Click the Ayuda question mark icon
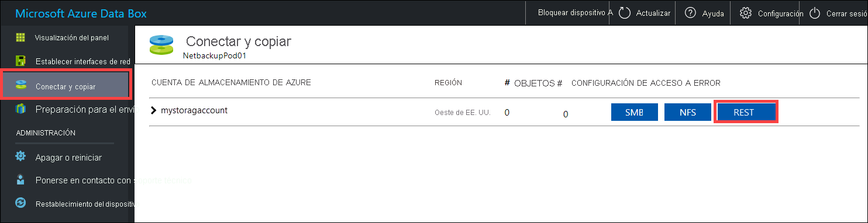 [x=690, y=13]
